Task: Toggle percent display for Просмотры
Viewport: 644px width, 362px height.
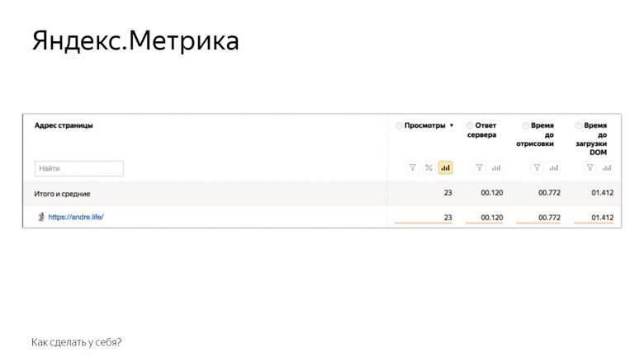Action: point(429,168)
